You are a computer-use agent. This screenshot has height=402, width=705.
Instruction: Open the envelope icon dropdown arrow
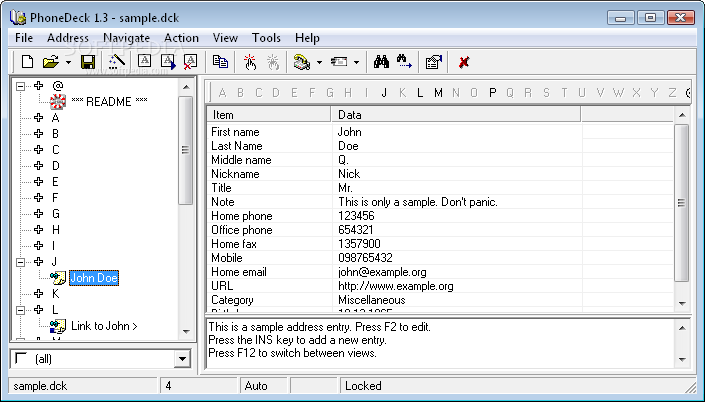coord(356,62)
